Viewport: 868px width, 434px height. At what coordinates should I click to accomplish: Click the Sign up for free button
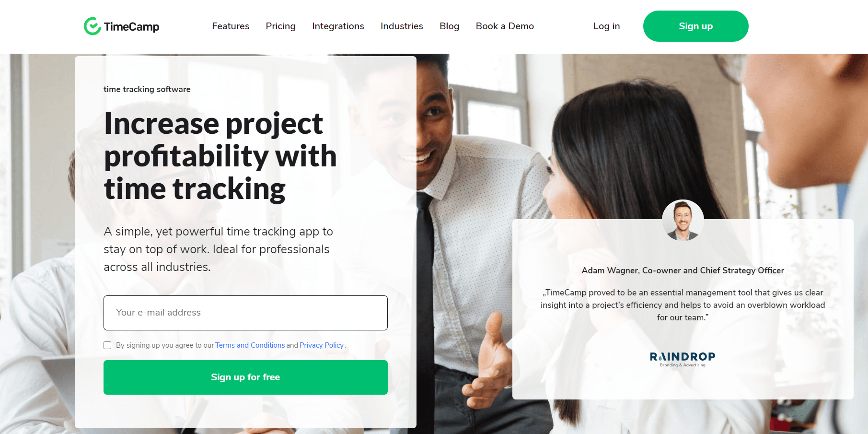(x=245, y=377)
